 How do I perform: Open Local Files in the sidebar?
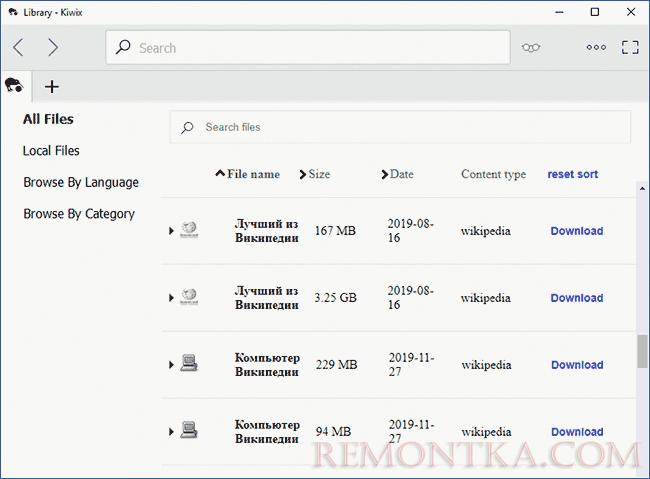tap(51, 151)
